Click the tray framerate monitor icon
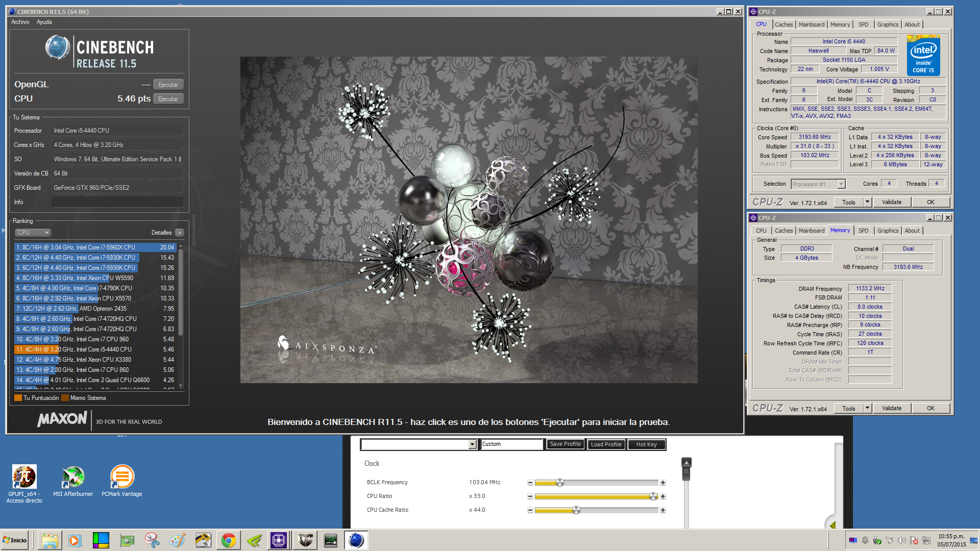The height and width of the screenshot is (551, 980). pos(853,540)
